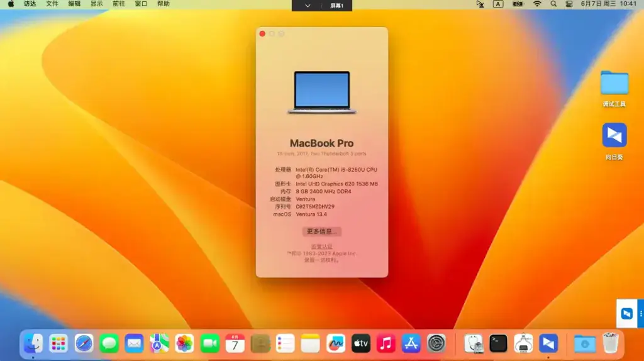
Task: Open Finder from the Dock
Action: click(33, 343)
